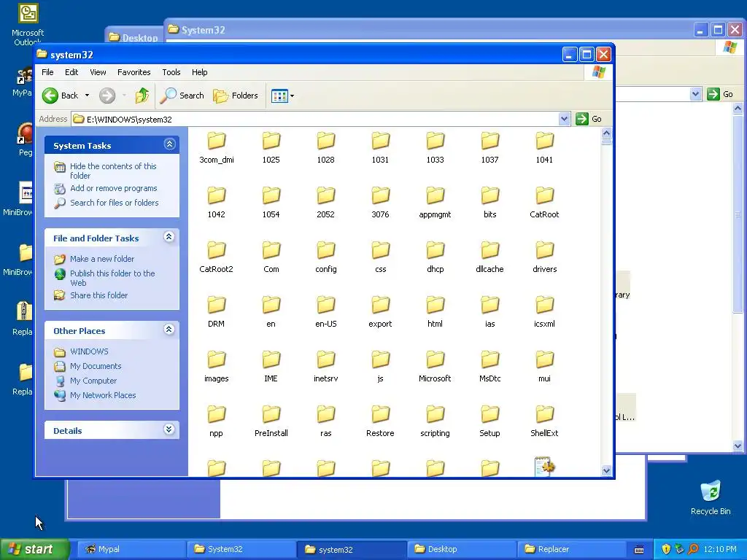Select the config folder
Image resolution: width=747 pixels, height=560 pixels.
[x=326, y=257]
